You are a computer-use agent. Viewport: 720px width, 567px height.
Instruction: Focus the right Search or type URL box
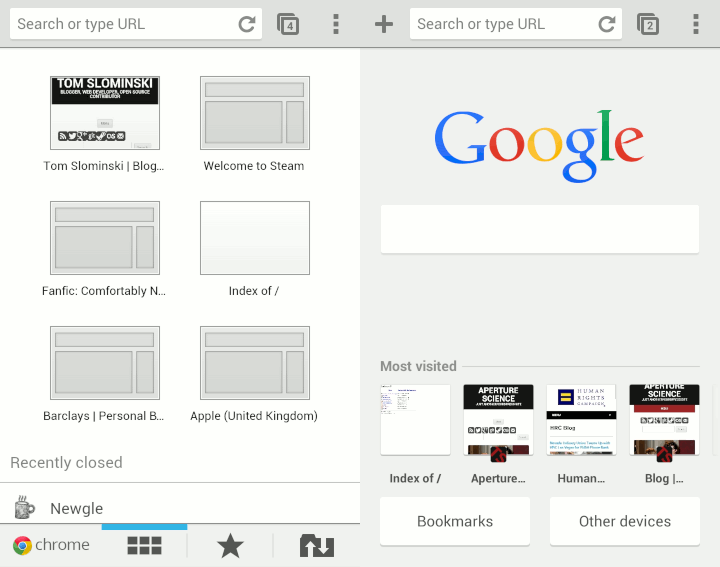pos(516,24)
